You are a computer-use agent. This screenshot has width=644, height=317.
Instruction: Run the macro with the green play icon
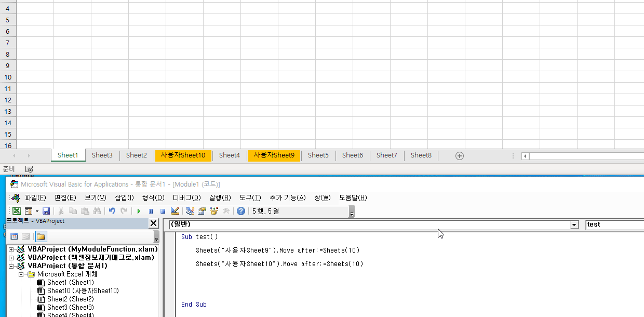pos(139,211)
